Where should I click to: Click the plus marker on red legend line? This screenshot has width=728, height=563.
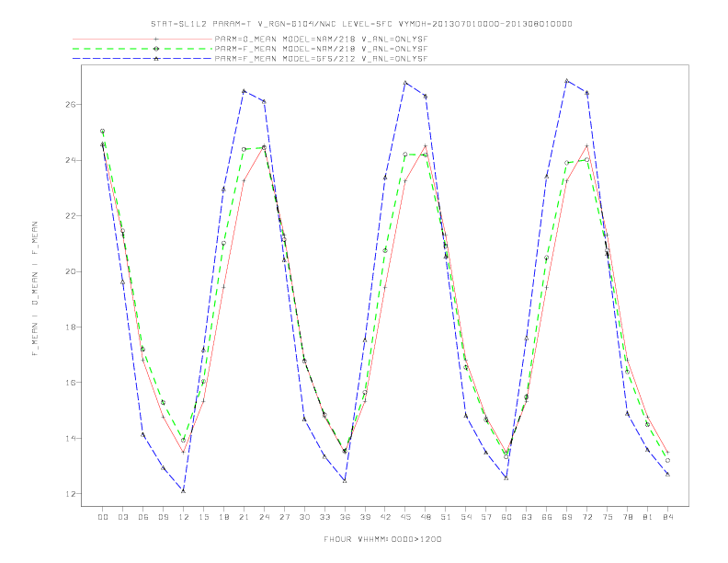[x=156, y=39]
